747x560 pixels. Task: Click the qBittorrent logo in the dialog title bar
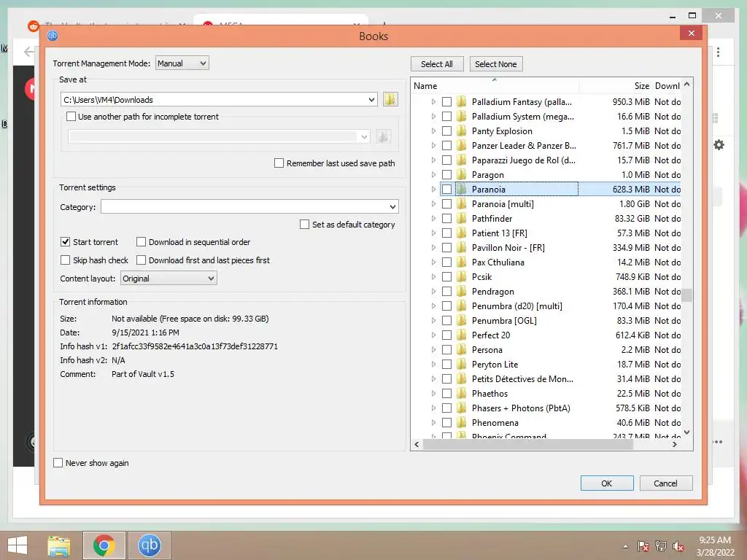click(x=53, y=36)
